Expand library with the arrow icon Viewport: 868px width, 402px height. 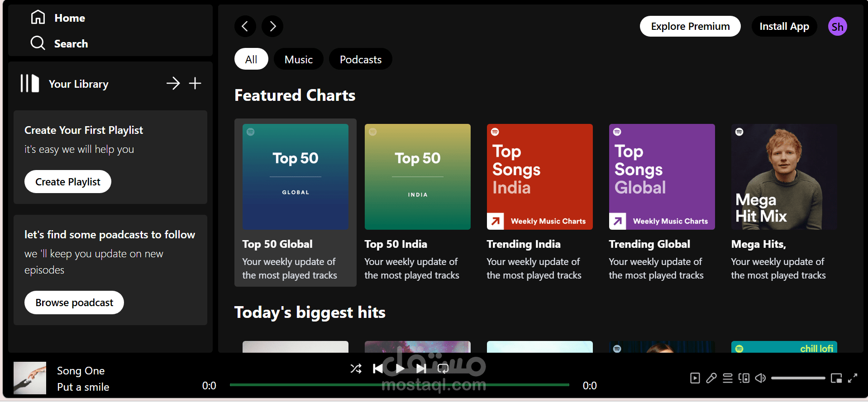(x=173, y=83)
